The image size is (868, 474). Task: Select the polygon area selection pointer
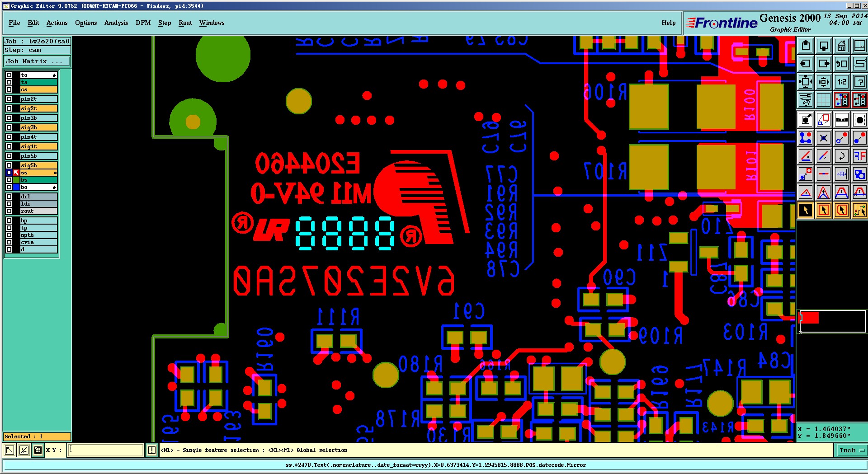(x=841, y=210)
